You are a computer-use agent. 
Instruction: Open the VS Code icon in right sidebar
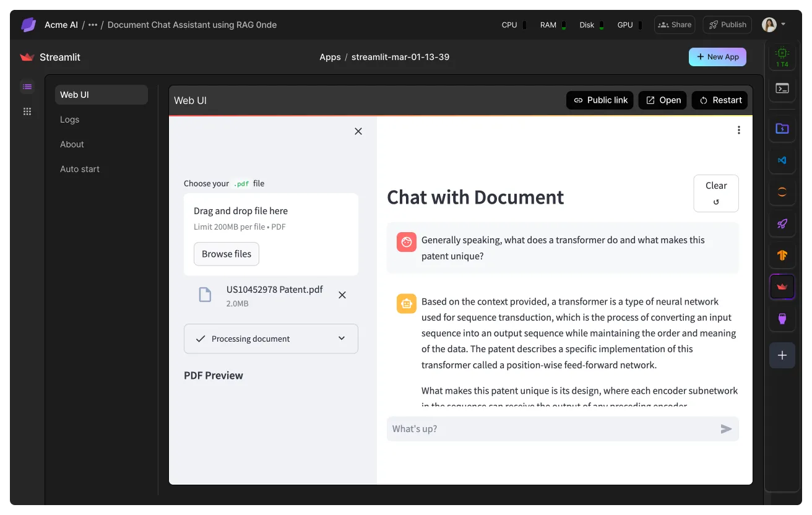(782, 160)
